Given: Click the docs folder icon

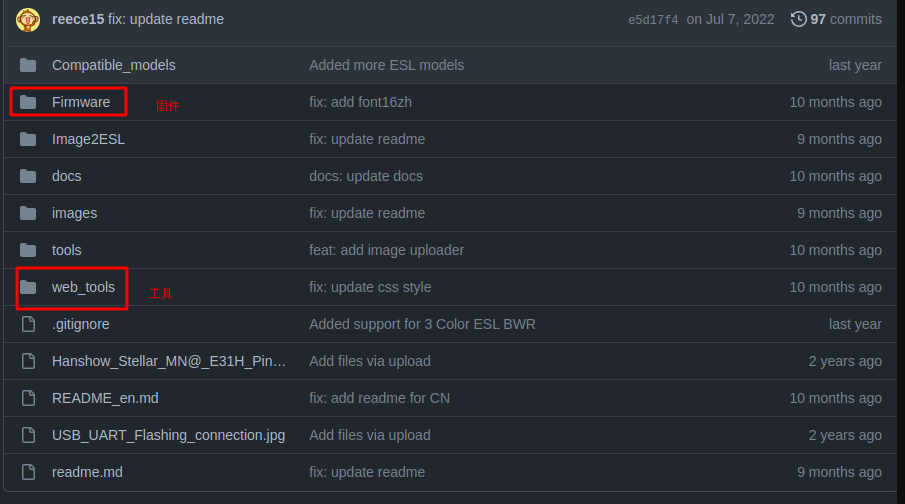Looking at the screenshot, I should [x=28, y=176].
